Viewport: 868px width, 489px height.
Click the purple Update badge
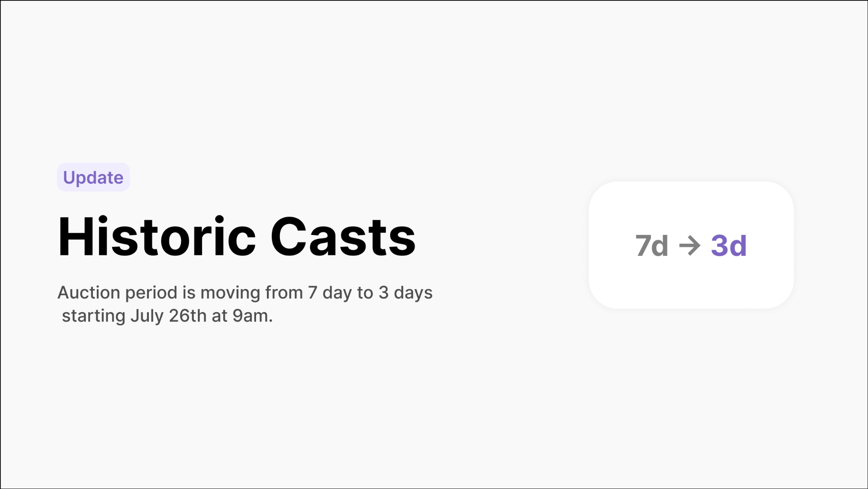(x=93, y=177)
